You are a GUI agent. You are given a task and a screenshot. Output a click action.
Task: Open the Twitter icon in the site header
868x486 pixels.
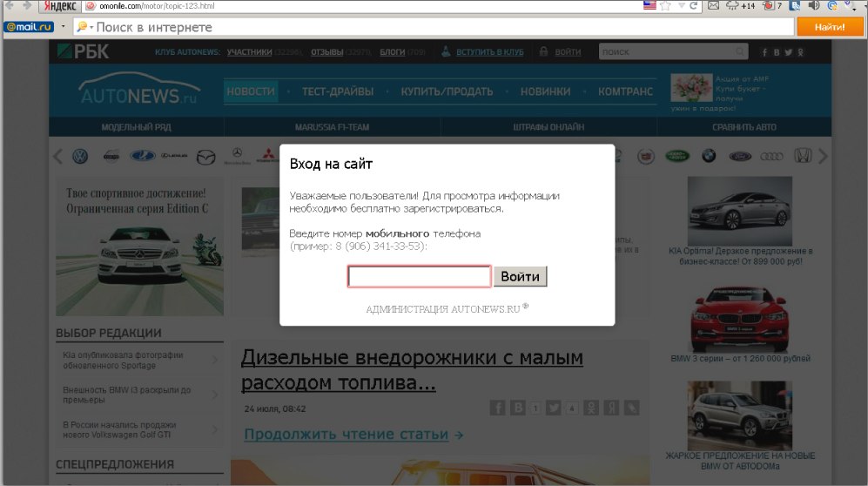788,52
